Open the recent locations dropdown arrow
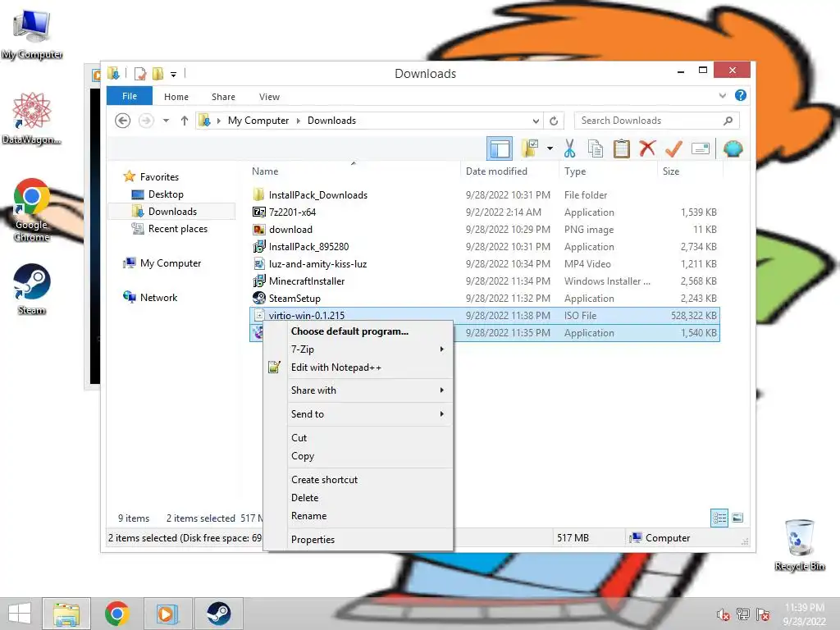840x630 pixels. point(166,121)
